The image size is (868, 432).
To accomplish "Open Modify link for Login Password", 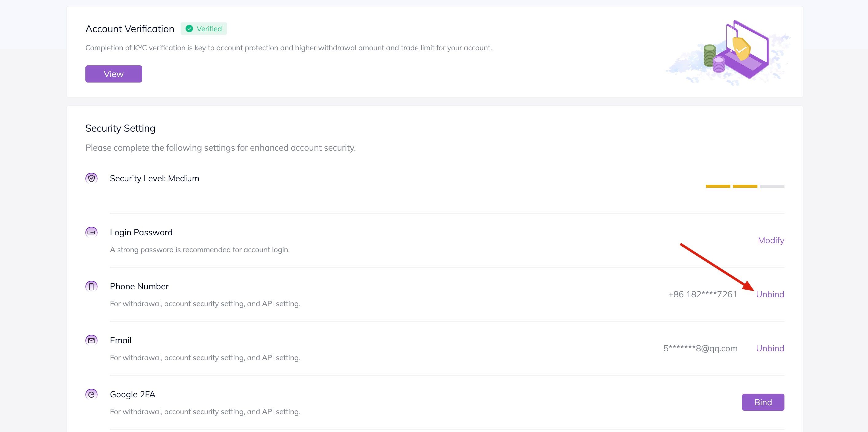I will (771, 241).
